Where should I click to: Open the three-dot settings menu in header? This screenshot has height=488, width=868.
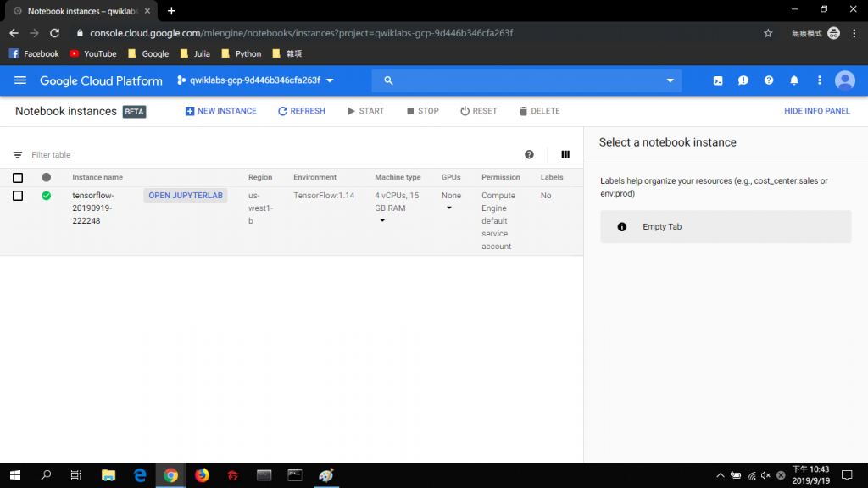820,80
